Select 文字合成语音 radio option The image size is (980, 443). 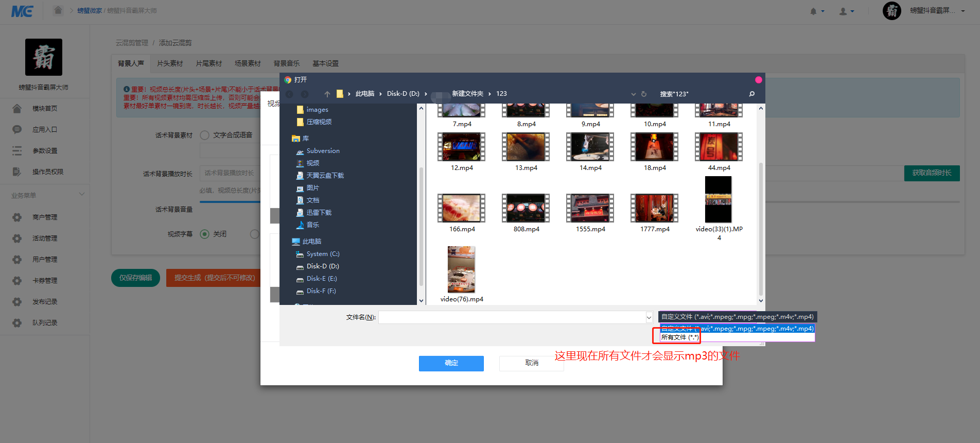(x=204, y=135)
